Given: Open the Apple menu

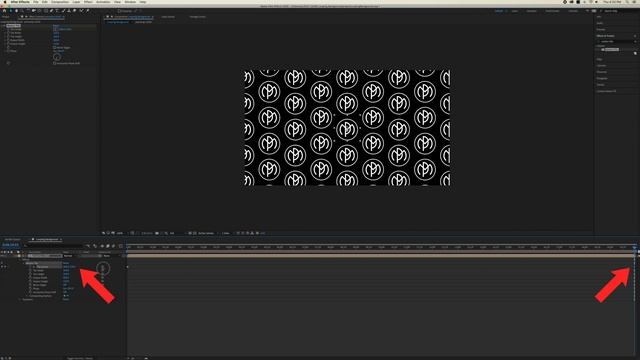Looking at the screenshot, I should [x=5, y=2].
